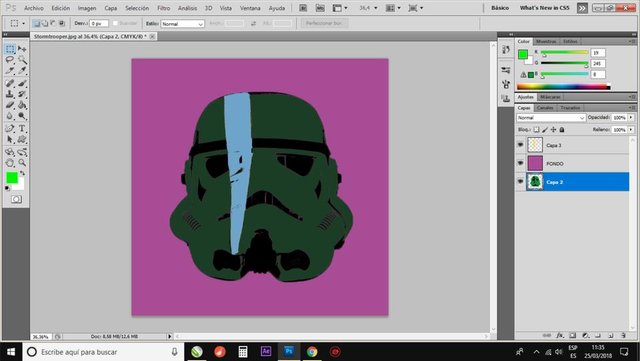
Task: Select the 3D Rotate tool
Action: click(x=10, y=152)
